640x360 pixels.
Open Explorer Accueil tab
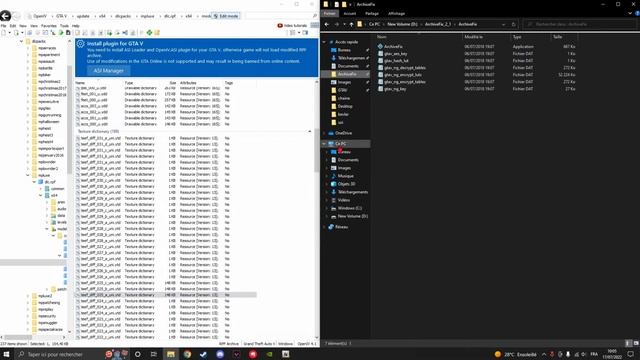350,13
